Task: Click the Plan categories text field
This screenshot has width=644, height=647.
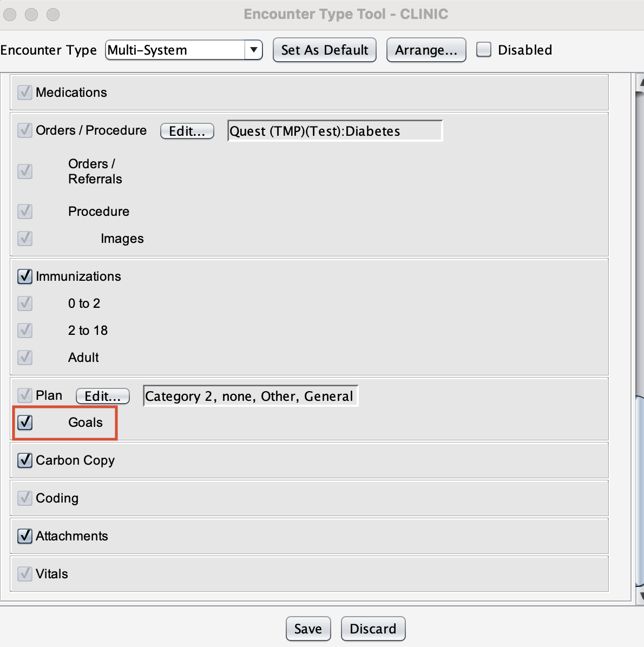Action: coord(250,396)
